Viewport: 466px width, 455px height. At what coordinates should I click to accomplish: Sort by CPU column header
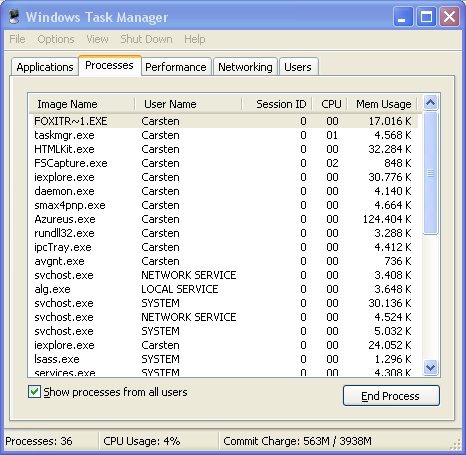[330, 104]
